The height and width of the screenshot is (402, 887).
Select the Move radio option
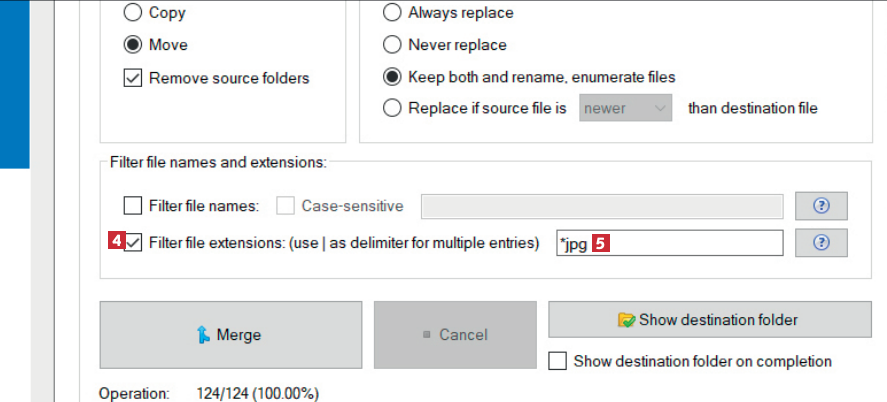click(132, 45)
